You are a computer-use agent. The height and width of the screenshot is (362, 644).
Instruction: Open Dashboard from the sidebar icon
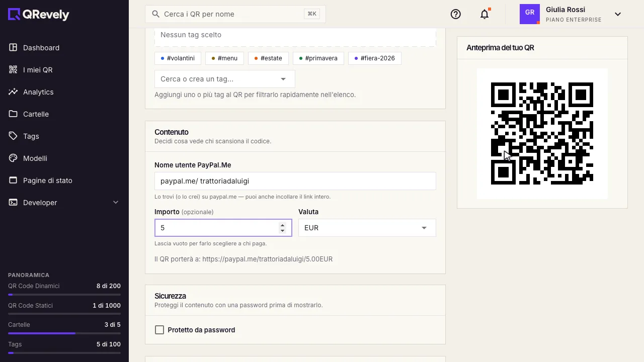[x=13, y=48]
